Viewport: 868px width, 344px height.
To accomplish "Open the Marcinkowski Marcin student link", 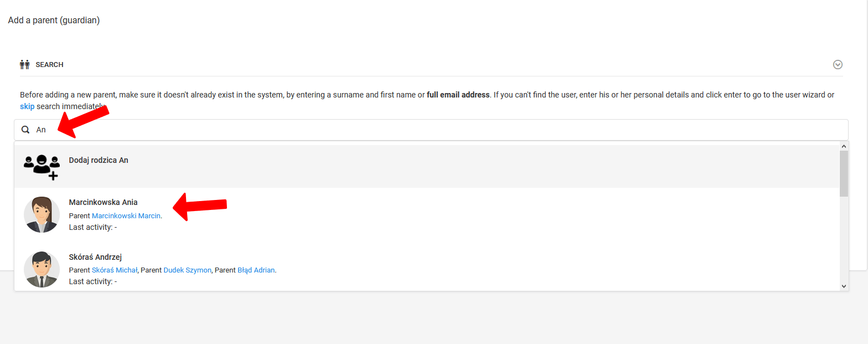I will point(126,215).
